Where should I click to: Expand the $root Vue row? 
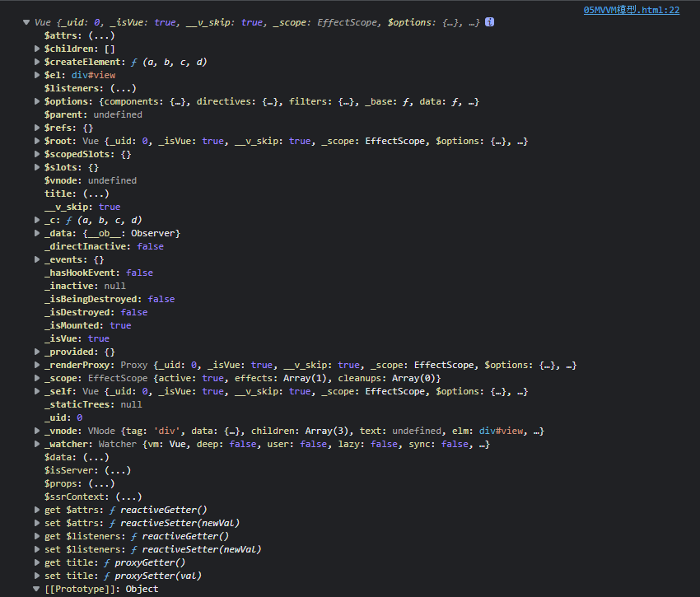(37, 141)
